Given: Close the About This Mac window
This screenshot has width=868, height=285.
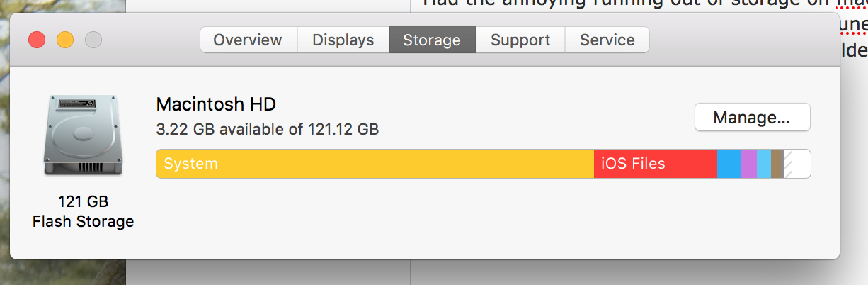Looking at the screenshot, I should point(37,40).
